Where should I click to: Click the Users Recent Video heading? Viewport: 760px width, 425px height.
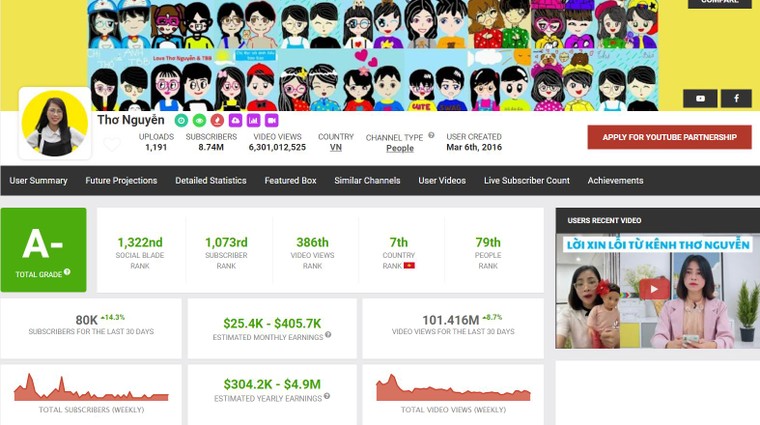pyautogui.click(x=604, y=220)
